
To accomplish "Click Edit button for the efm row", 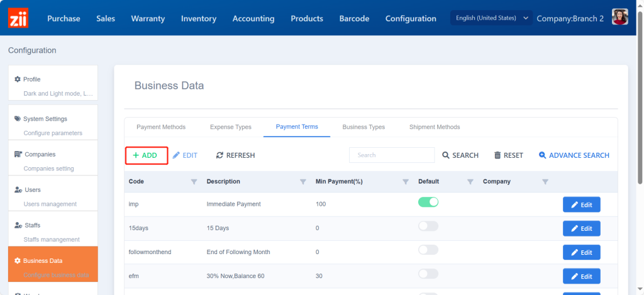I will click(x=581, y=276).
